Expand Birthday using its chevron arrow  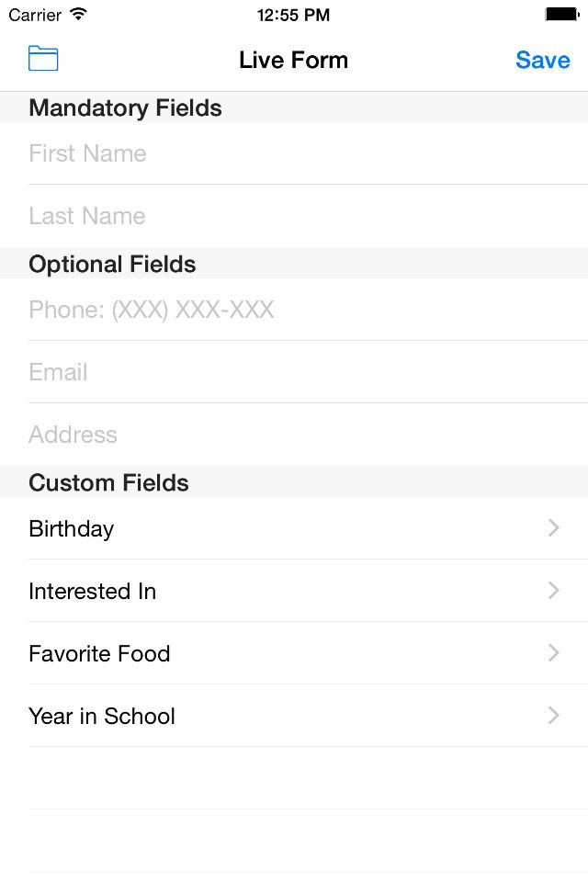click(554, 528)
